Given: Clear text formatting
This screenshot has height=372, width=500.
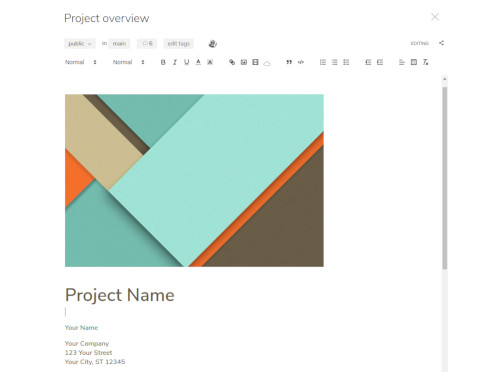Looking at the screenshot, I should coord(425,62).
